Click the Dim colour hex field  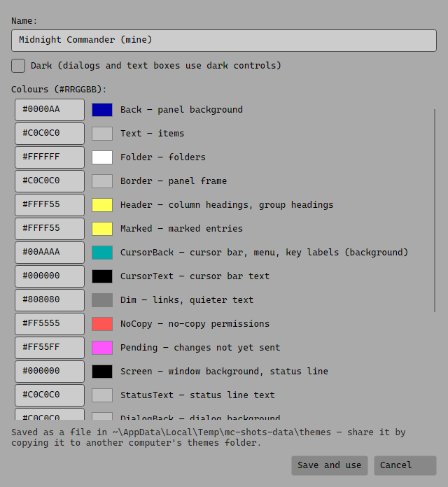[50, 300]
